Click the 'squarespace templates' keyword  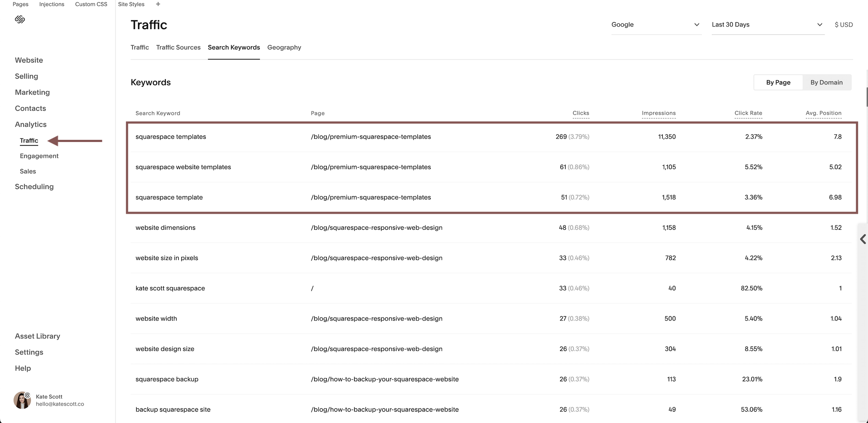171,137
